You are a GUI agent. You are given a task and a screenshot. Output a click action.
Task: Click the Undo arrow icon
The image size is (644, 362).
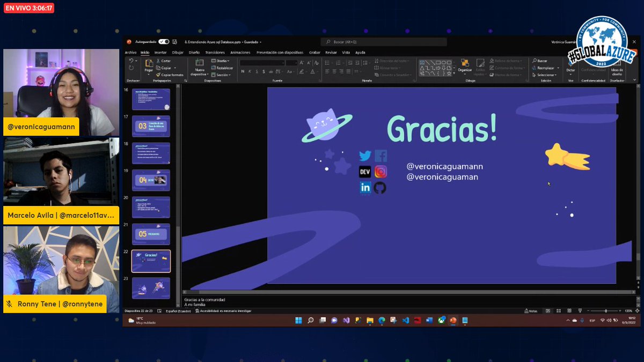click(131, 61)
